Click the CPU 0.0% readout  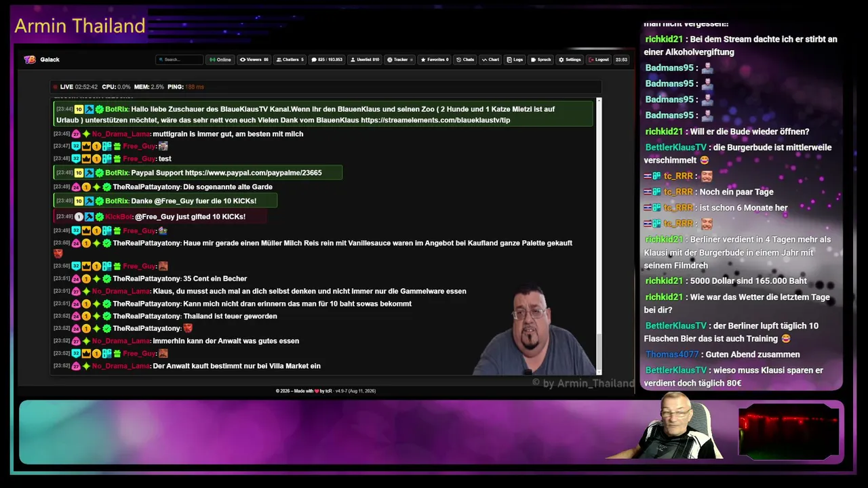point(116,87)
